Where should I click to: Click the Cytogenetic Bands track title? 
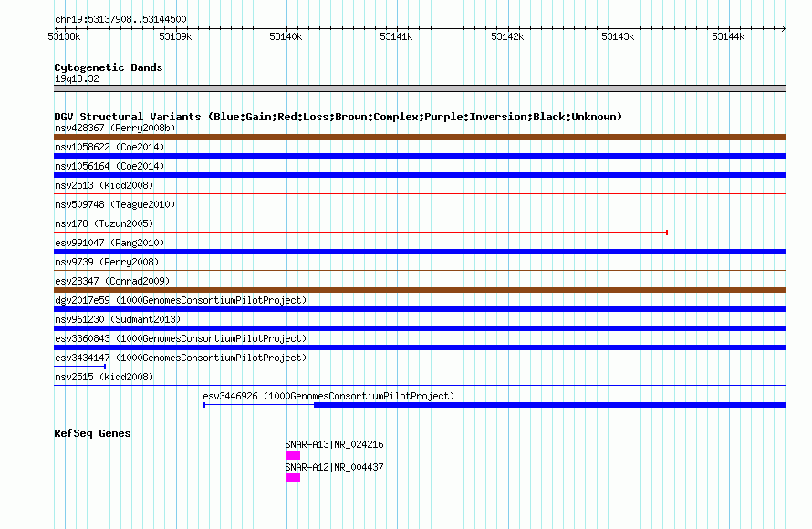click(x=109, y=67)
